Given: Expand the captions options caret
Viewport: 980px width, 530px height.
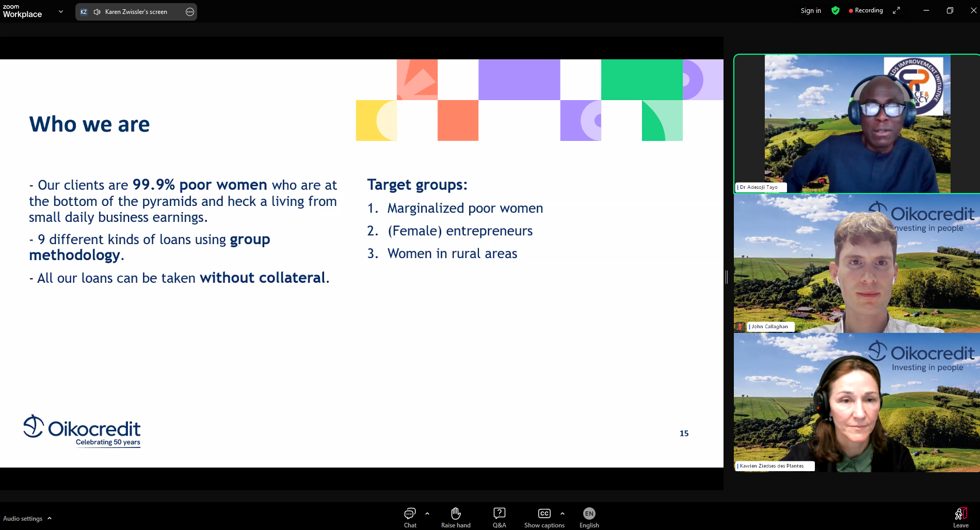Looking at the screenshot, I should point(563,513).
